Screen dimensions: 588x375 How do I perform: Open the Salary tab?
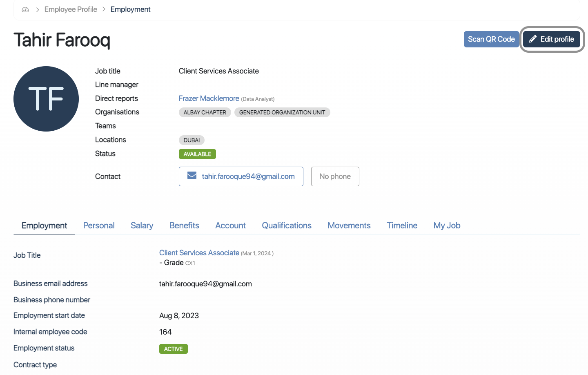[142, 225]
